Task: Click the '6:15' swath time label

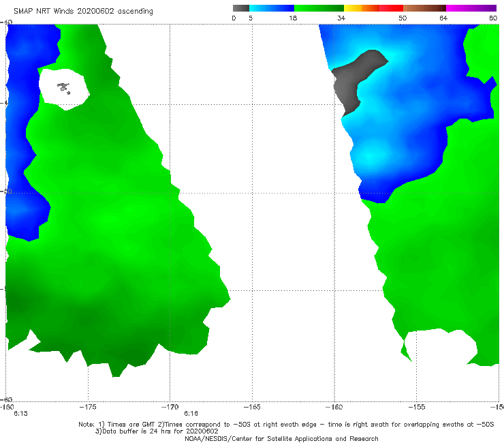Action: [x=20, y=414]
